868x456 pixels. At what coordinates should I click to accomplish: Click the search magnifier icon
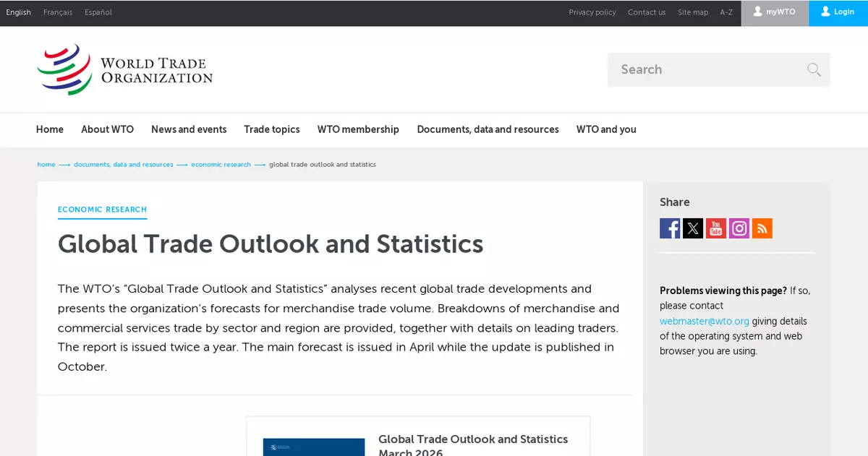(x=814, y=69)
